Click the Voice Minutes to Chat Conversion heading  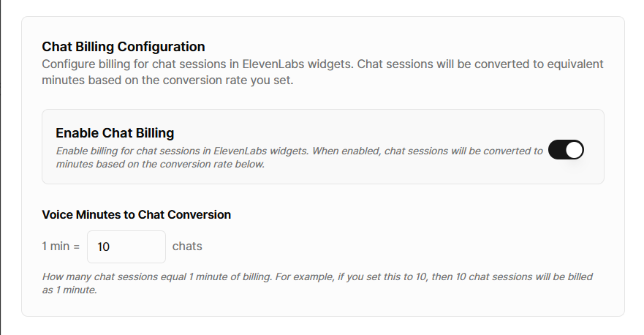(137, 214)
